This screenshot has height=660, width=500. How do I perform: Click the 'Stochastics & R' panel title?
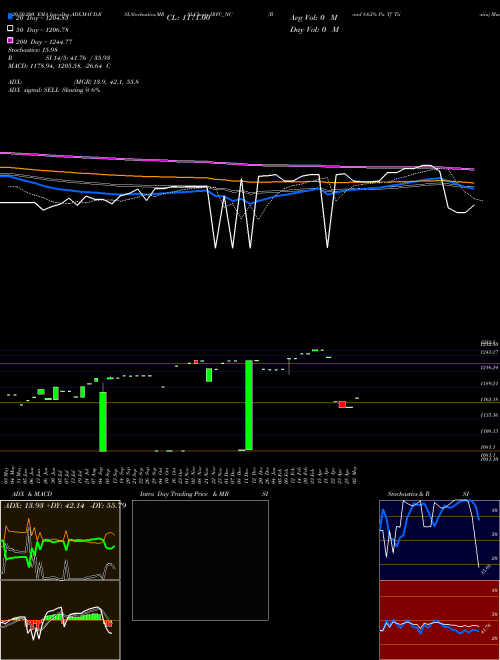point(408,494)
